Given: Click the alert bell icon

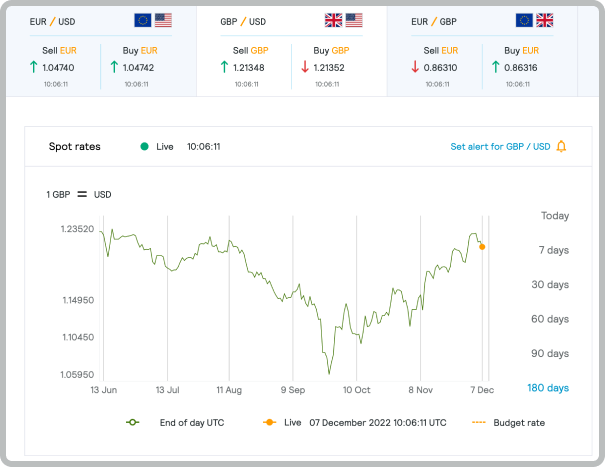Looking at the screenshot, I should [561, 146].
